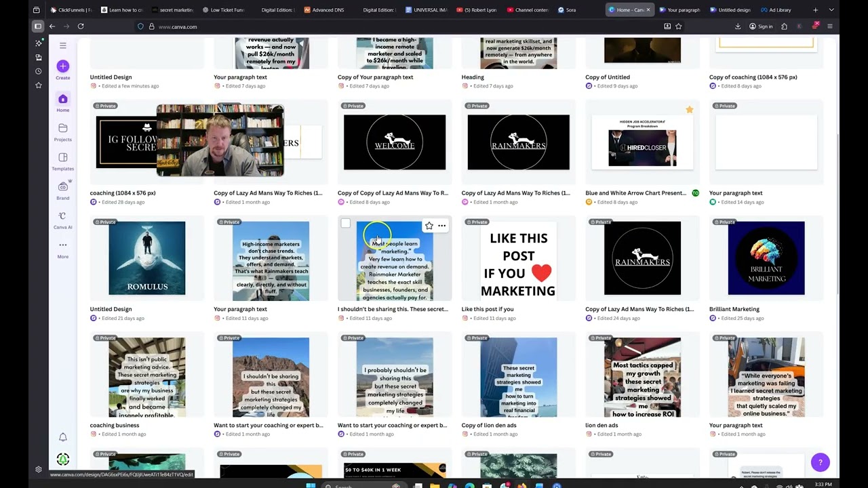Open Projects in Canva sidebar

click(62, 131)
